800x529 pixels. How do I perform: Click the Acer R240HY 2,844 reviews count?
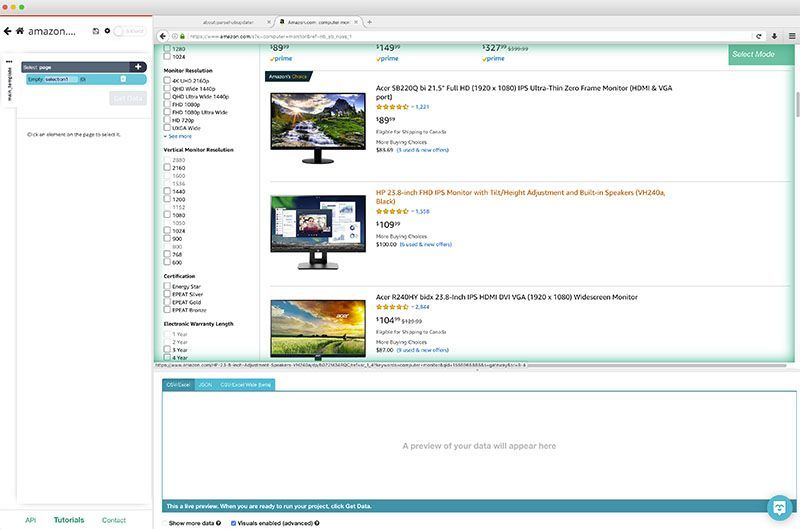(422, 307)
